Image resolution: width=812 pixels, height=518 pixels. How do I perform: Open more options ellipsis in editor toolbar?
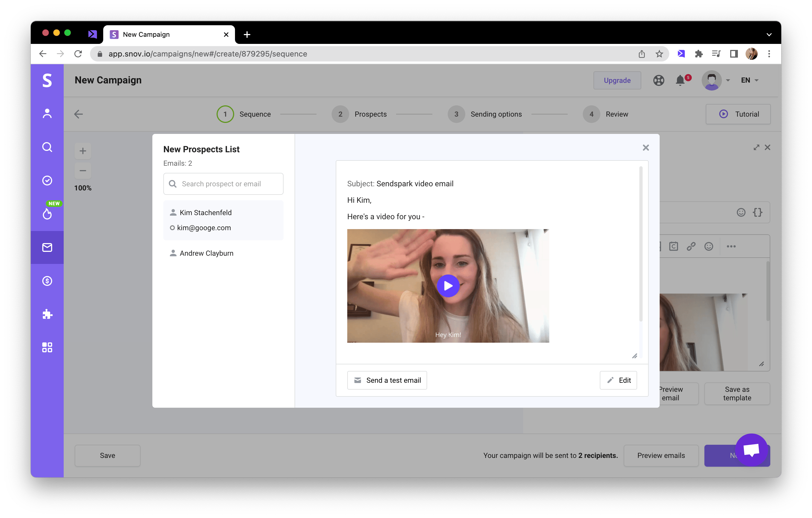731,246
